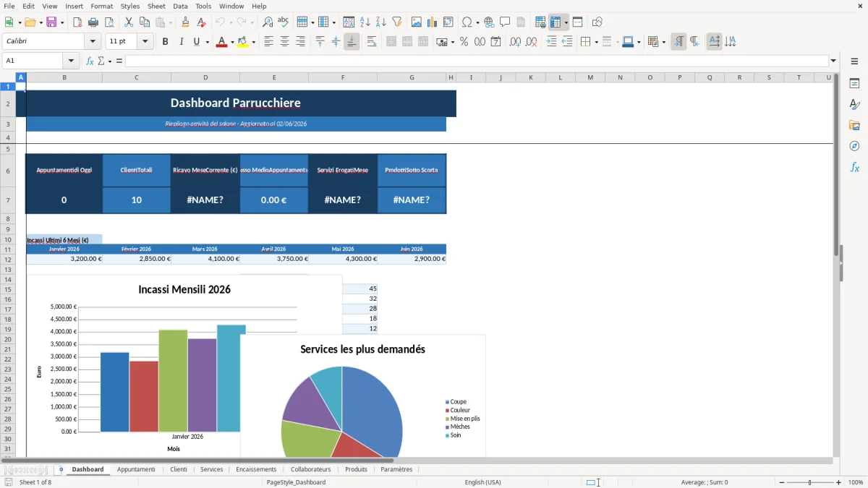Toggle Align Bottom vertical alignment
The width and height of the screenshot is (868, 488).
[352, 42]
